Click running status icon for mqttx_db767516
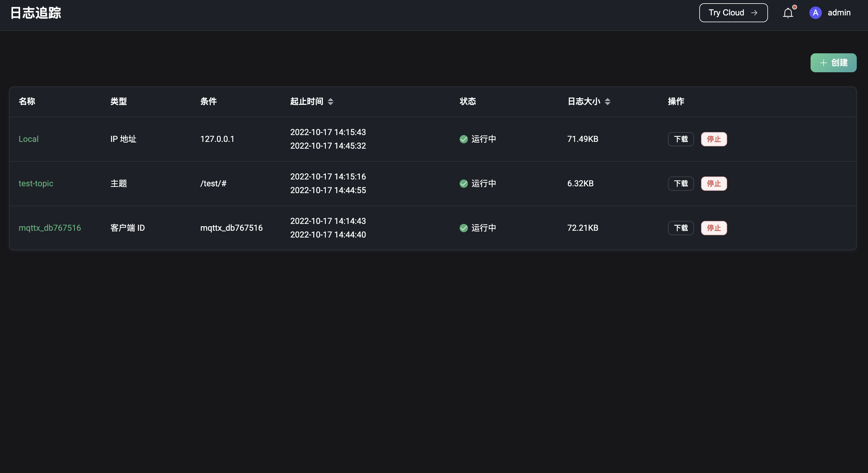The image size is (868, 473). 464,228
